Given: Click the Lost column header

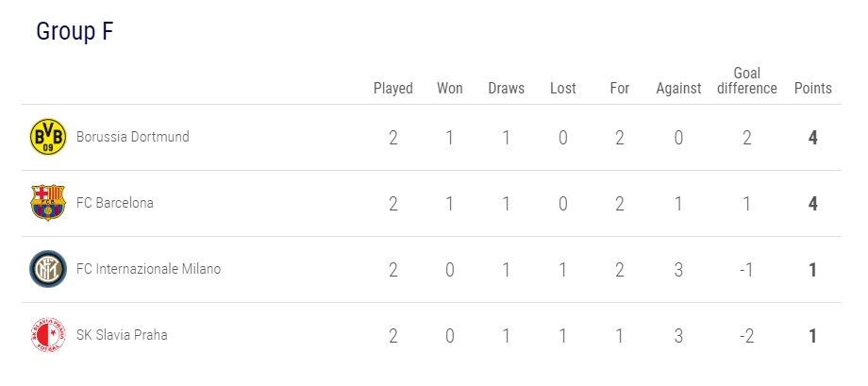Looking at the screenshot, I should pyautogui.click(x=563, y=88).
